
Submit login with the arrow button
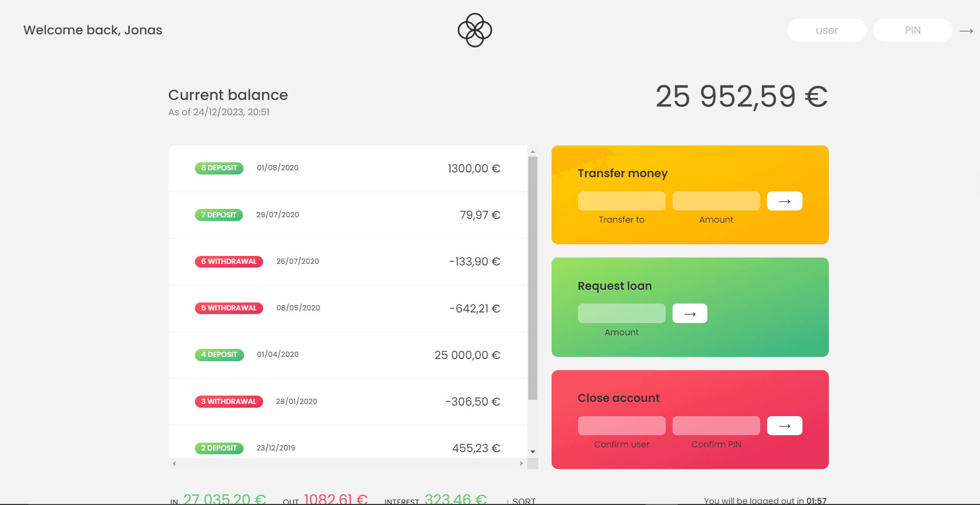click(967, 30)
